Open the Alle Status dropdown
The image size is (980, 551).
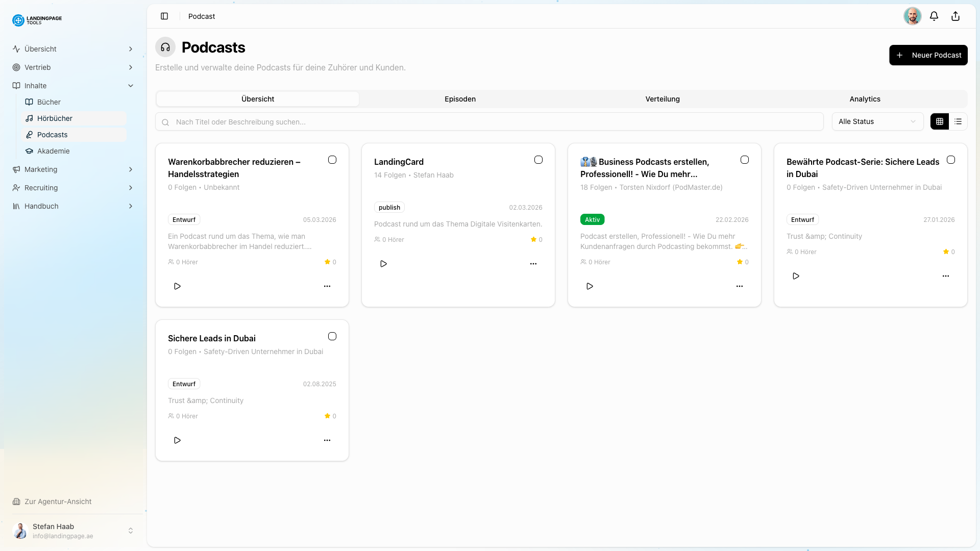tap(877, 121)
